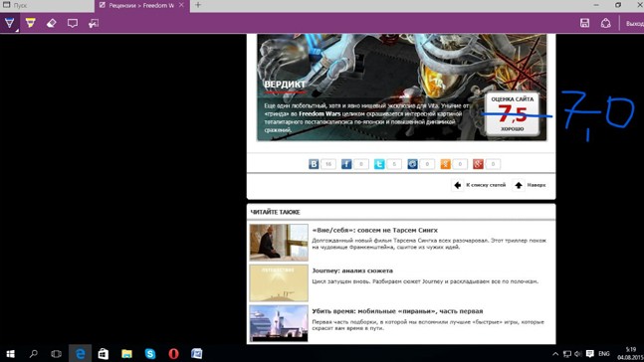Close the Рецензии Freedom tab
Screen dimensions: 644x362
click(181, 5)
